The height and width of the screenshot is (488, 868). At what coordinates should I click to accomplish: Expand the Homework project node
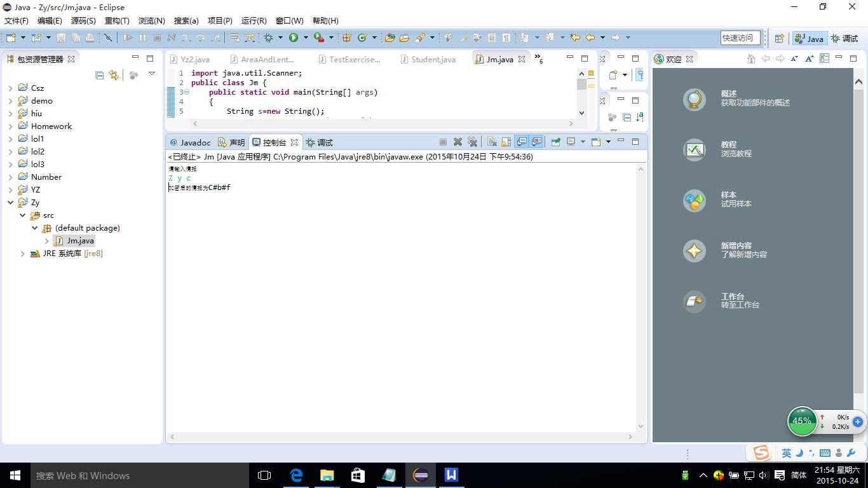[x=10, y=126]
